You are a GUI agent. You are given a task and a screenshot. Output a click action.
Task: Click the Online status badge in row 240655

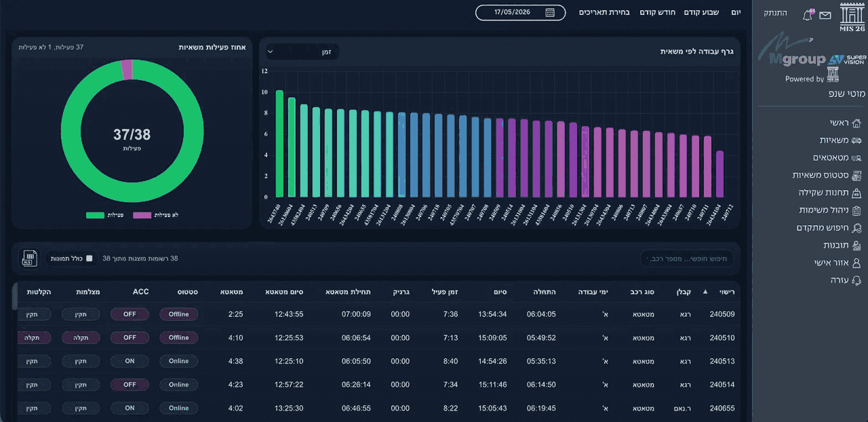(179, 408)
